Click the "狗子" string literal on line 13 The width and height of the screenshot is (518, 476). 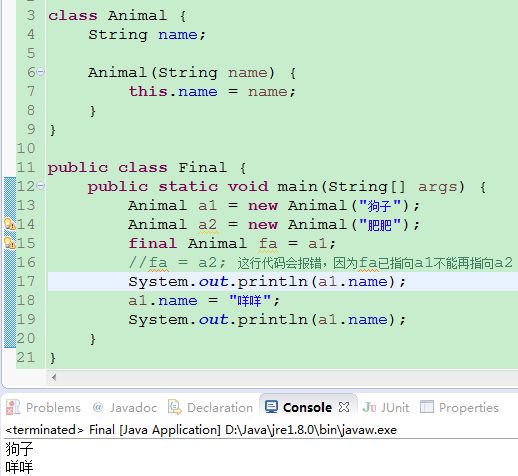point(380,206)
